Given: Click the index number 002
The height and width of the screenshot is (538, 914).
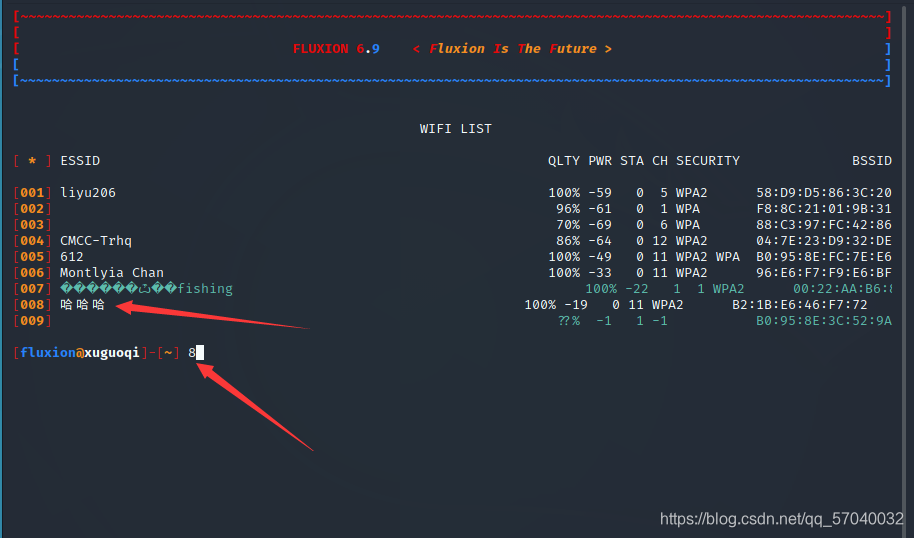Looking at the screenshot, I should pos(32,209).
